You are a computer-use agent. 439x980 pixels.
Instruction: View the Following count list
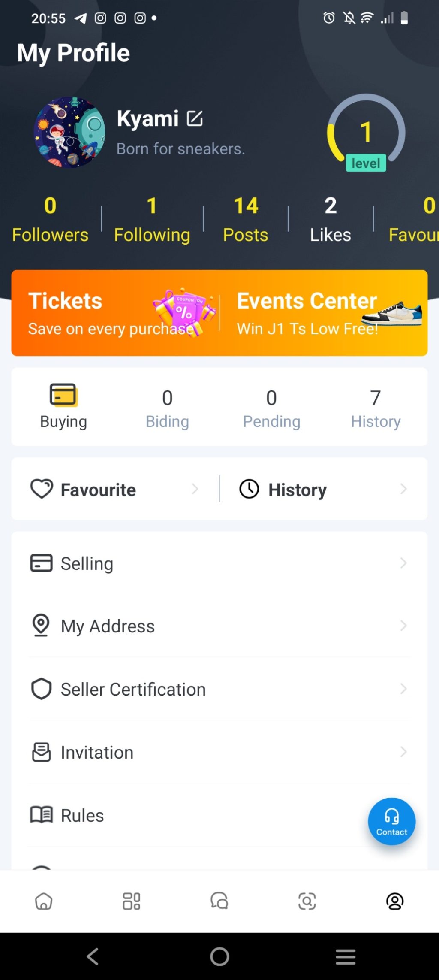pos(152,220)
